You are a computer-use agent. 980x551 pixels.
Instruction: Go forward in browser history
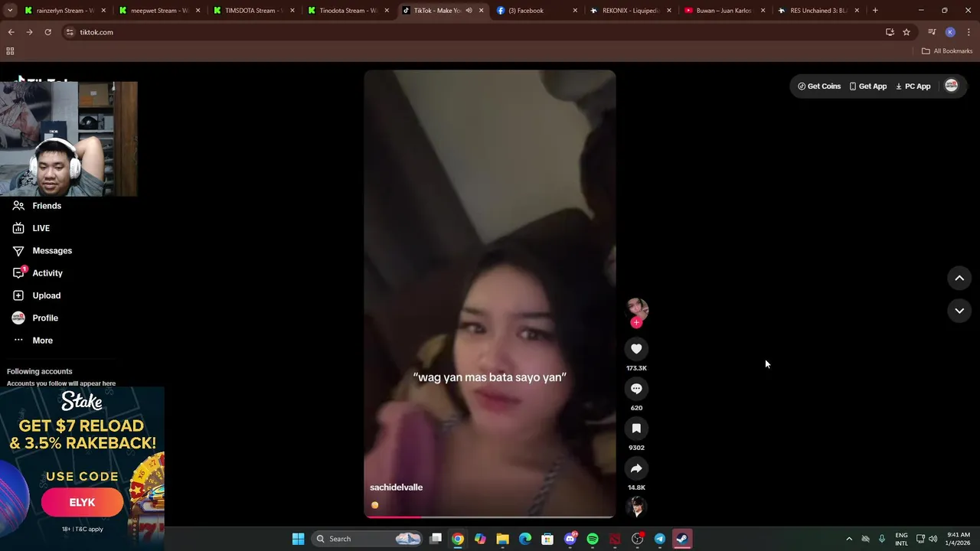click(x=29, y=32)
